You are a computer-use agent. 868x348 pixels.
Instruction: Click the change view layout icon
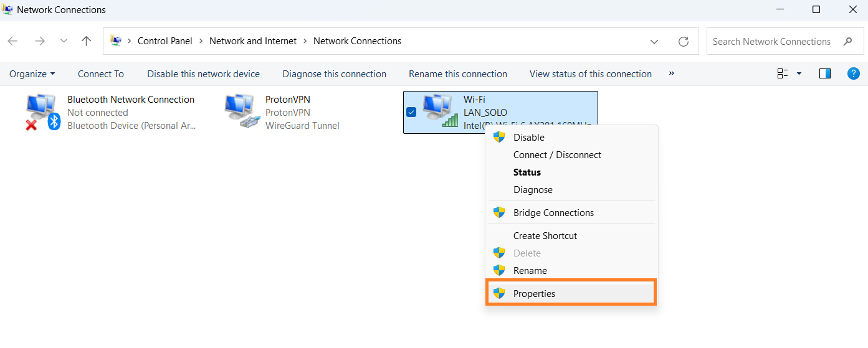pos(783,73)
